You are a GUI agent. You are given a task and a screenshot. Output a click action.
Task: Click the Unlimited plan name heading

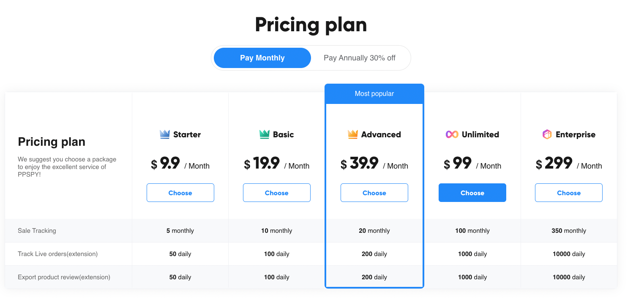coord(480,134)
